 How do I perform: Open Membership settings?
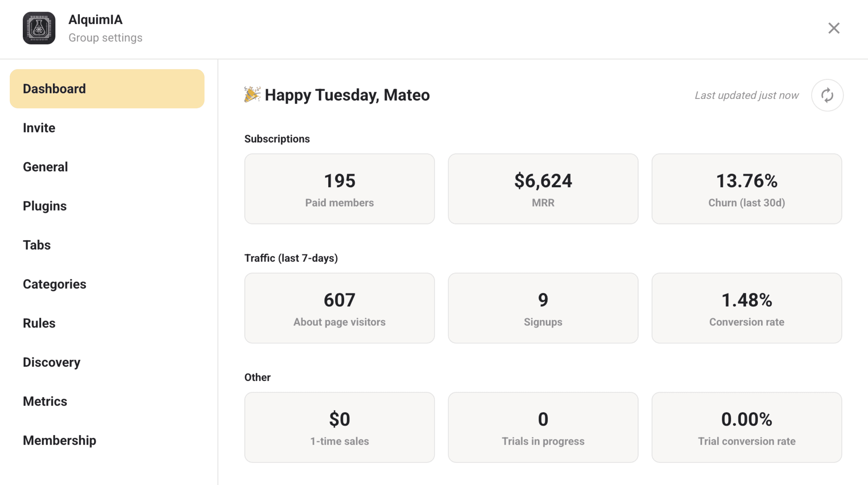tap(59, 441)
